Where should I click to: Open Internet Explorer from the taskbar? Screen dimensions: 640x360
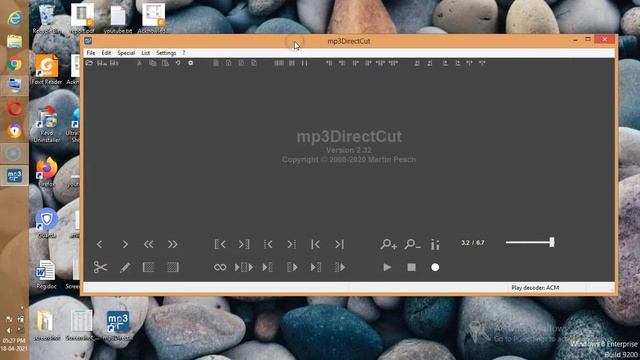[x=15, y=18]
